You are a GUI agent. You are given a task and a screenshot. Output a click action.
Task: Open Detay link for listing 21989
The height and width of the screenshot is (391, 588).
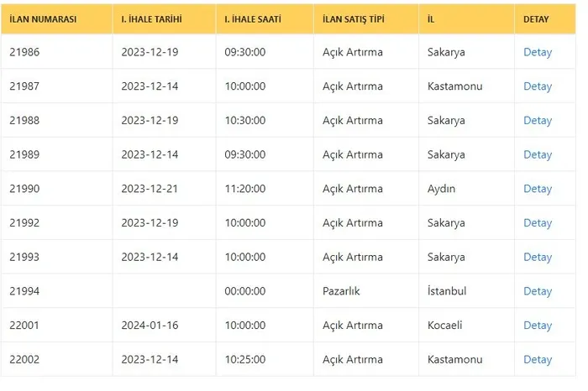point(538,154)
